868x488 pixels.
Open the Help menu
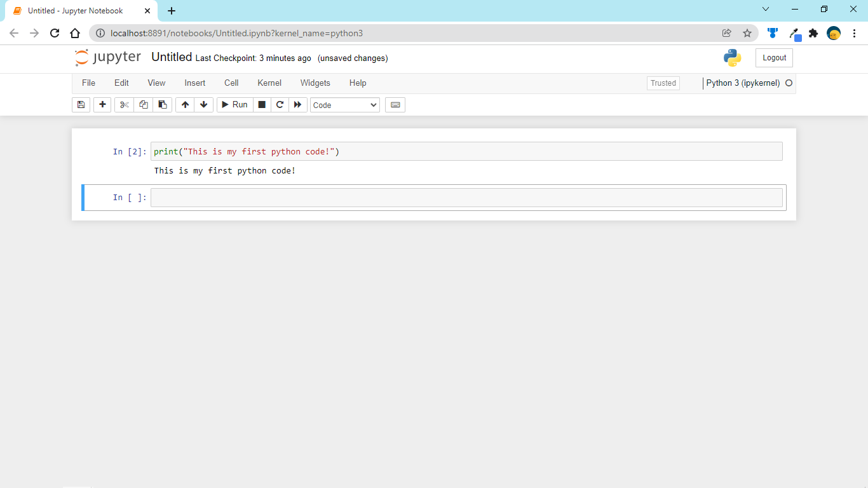coord(358,83)
